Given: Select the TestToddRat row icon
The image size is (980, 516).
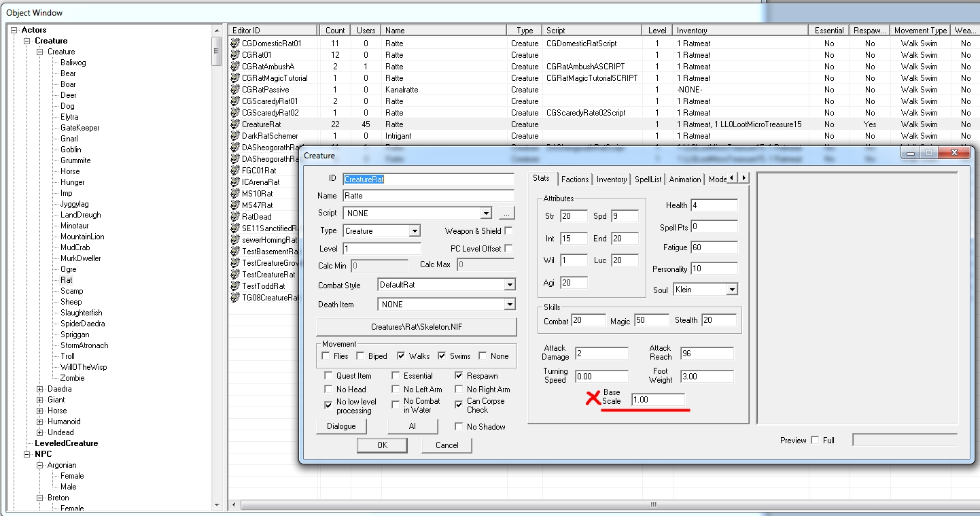Looking at the screenshot, I should point(236,286).
